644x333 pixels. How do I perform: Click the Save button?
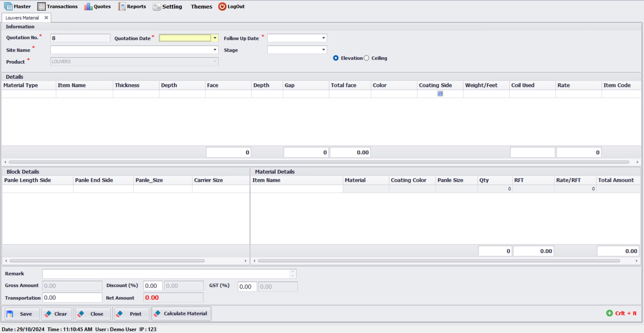(x=22, y=314)
